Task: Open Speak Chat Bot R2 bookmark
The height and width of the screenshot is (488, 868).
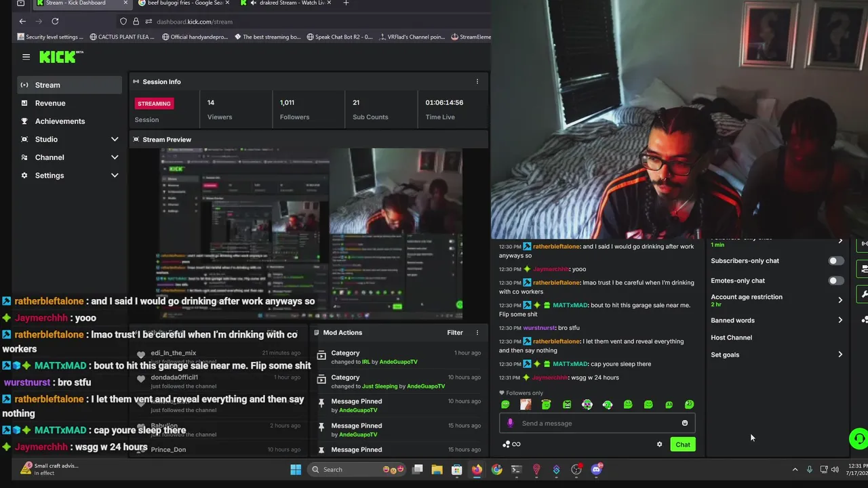Action: (340, 37)
